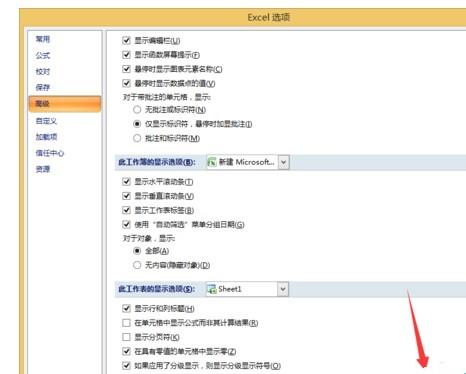
Task: Click the 对于带批注的单元格,显示: label
Action: [167, 97]
